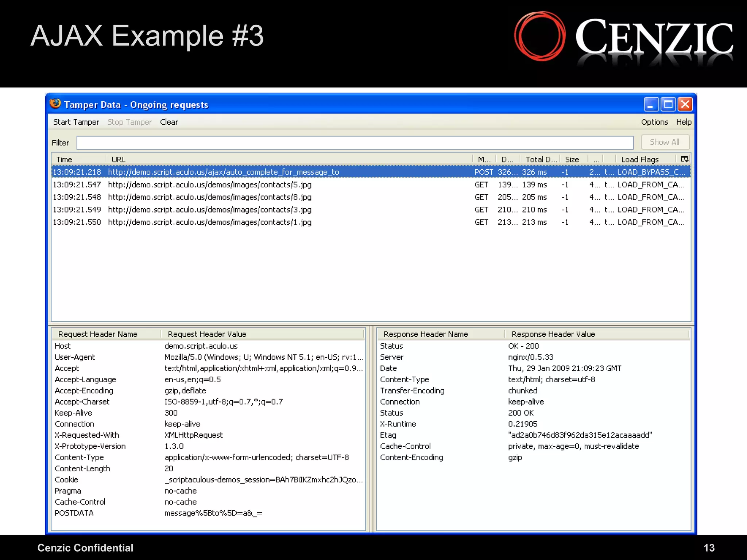The height and width of the screenshot is (560, 747).
Task: Click the Request Header Name column header
Action: click(106, 334)
